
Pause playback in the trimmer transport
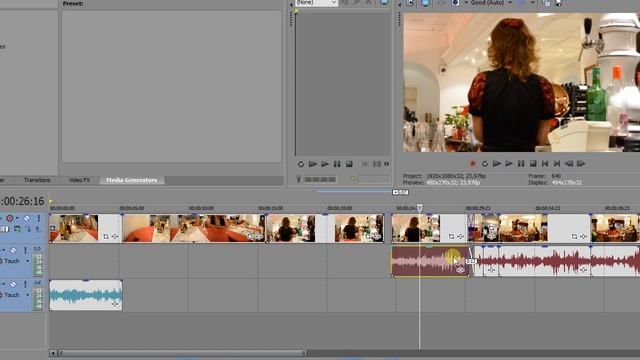tap(337, 164)
